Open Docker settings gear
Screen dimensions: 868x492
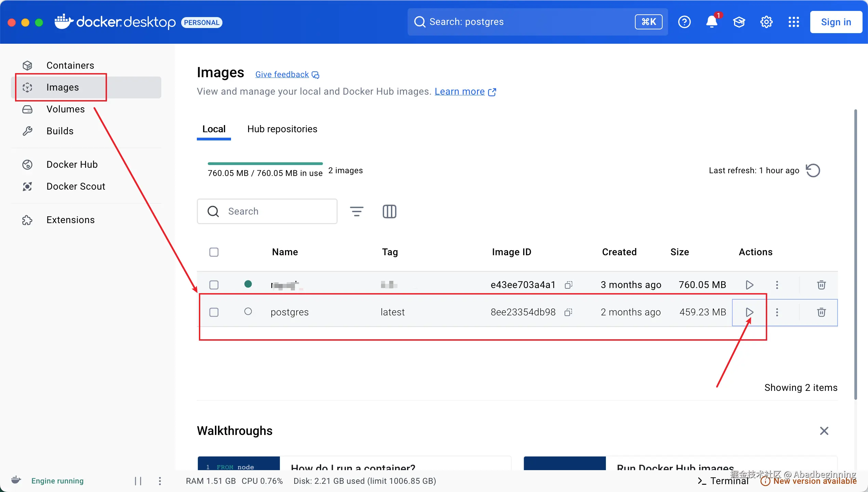pos(766,22)
